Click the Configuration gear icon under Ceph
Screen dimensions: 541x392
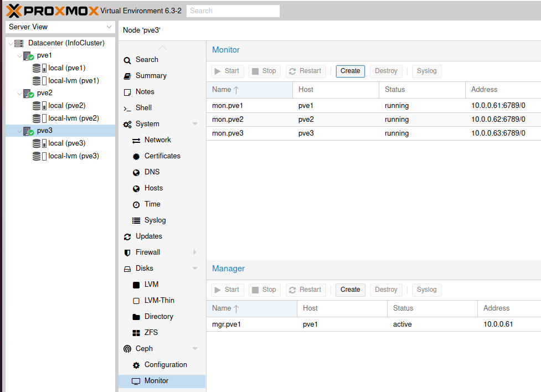tap(136, 365)
